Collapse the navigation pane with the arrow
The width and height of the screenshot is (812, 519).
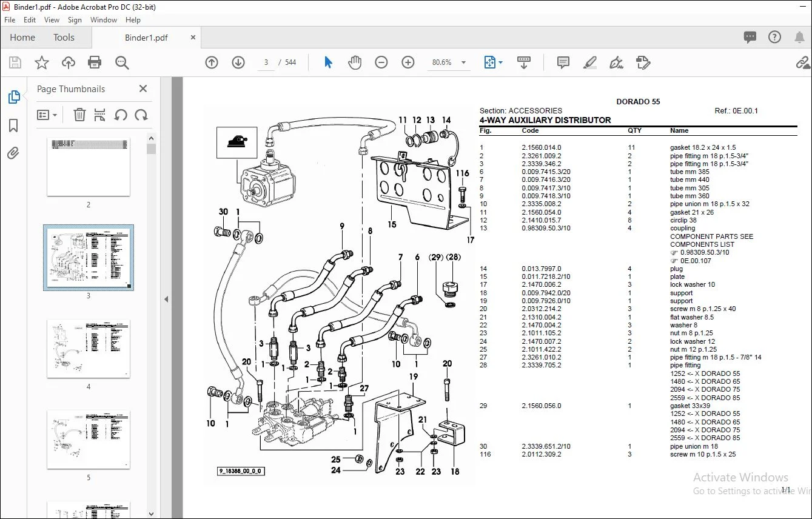click(x=166, y=299)
